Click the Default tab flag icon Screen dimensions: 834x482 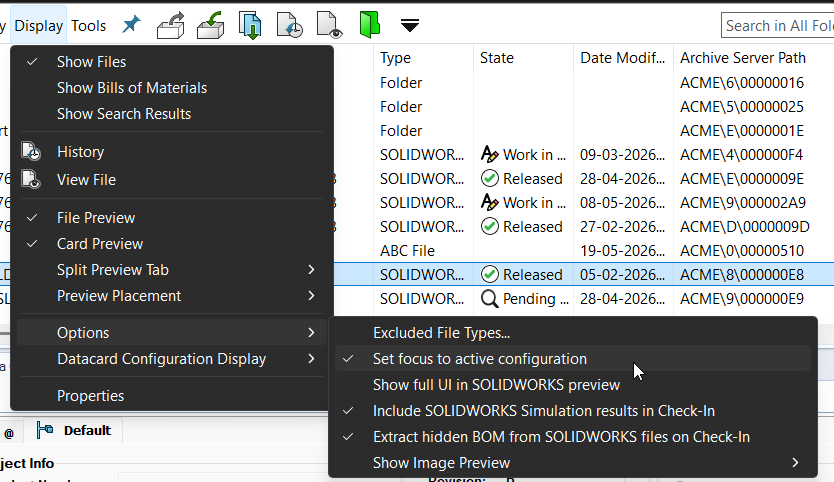click(45, 429)
